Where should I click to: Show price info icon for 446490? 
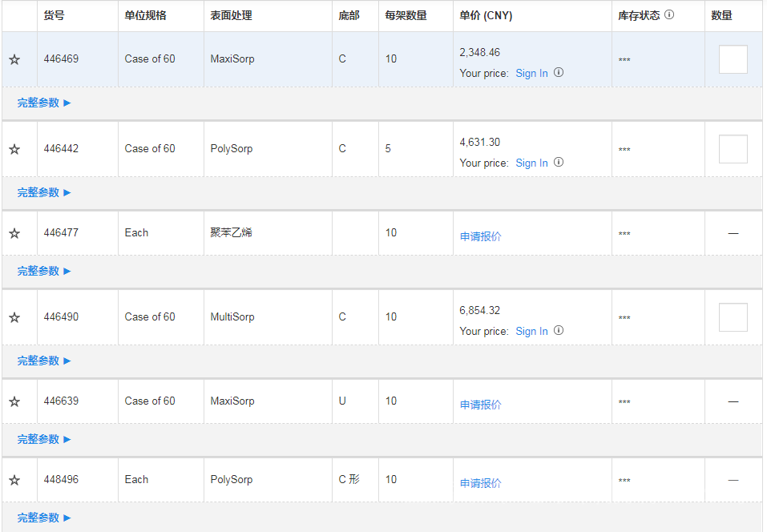(559, 331)
